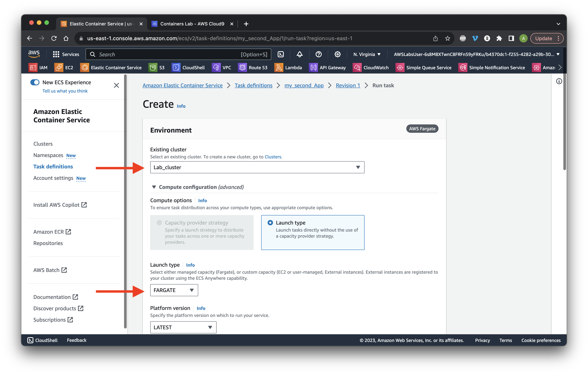The width and height of the screenshot is (588, 374).
Task: Click the Clusters link in cluster description
Action: 273,157
